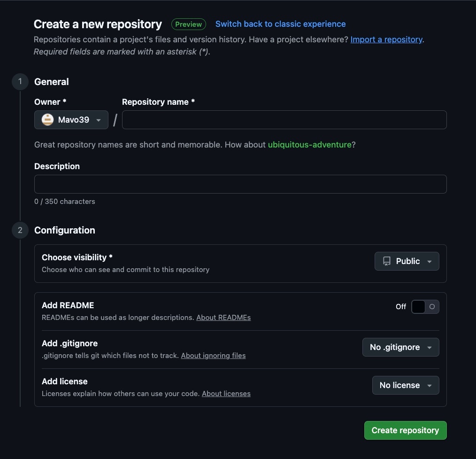Click the Mavo39 owner avatar icon

coord(47,120)
